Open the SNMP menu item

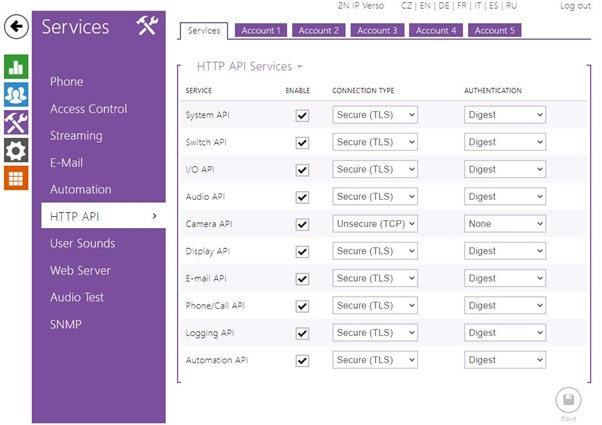66,324
